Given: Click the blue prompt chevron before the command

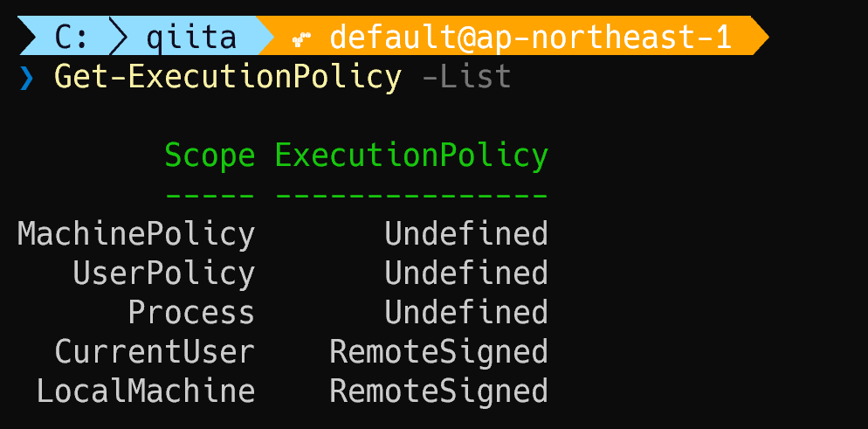Looking at the screenshot, I should (26, 78).
